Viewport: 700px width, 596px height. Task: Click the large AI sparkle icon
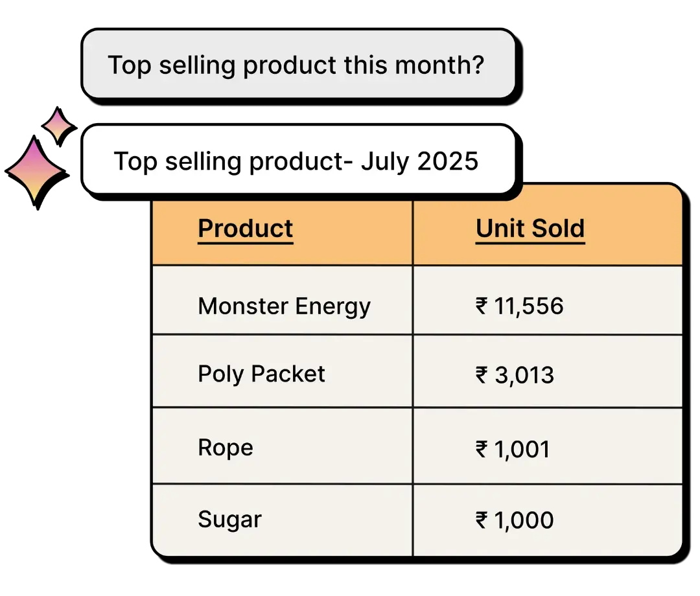[35, 170]
